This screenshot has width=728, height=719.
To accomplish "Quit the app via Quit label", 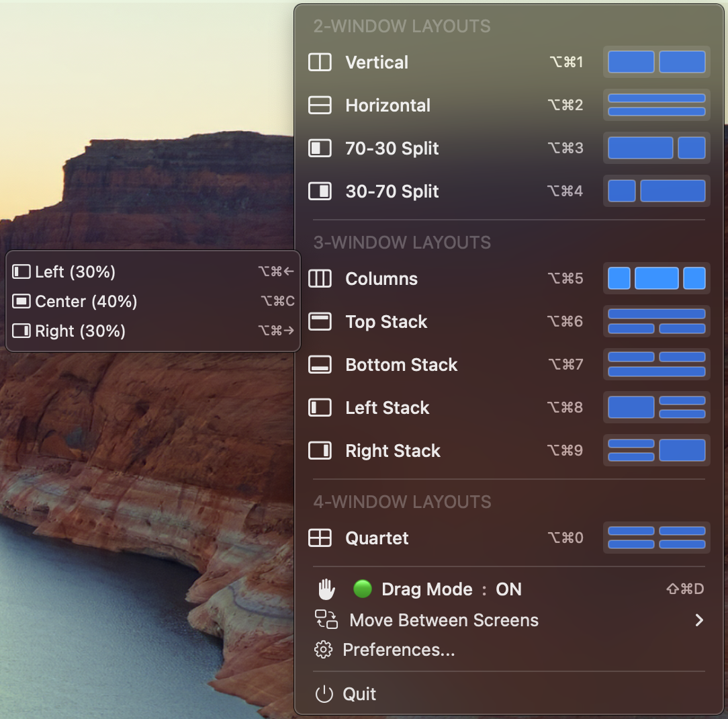I will (359, 694).
